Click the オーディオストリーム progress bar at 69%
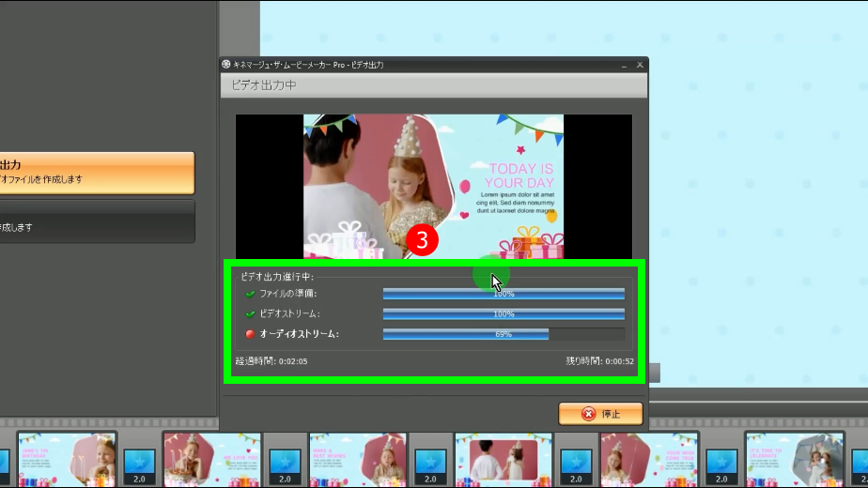The image size is (868, 488). [x=504, y=334]
